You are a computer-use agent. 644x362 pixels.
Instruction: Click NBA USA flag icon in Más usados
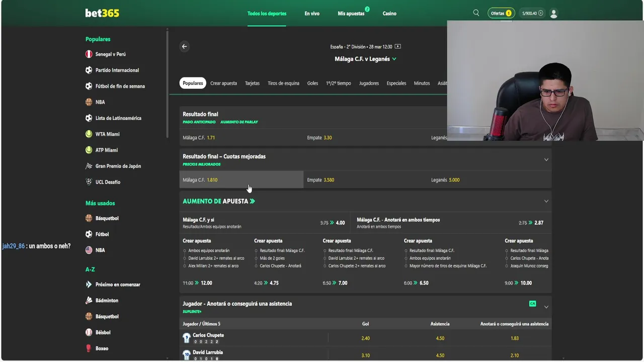click(x=89, y=250)
